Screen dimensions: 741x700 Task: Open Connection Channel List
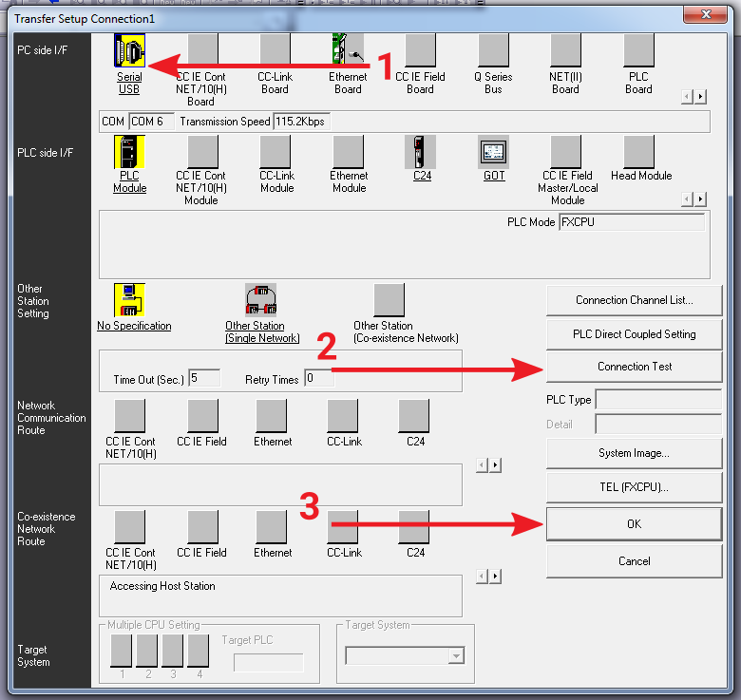point(634,300)
